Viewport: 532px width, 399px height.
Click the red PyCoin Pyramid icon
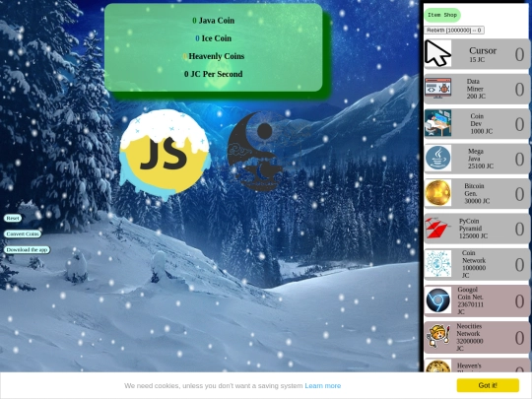coord(438,228)
